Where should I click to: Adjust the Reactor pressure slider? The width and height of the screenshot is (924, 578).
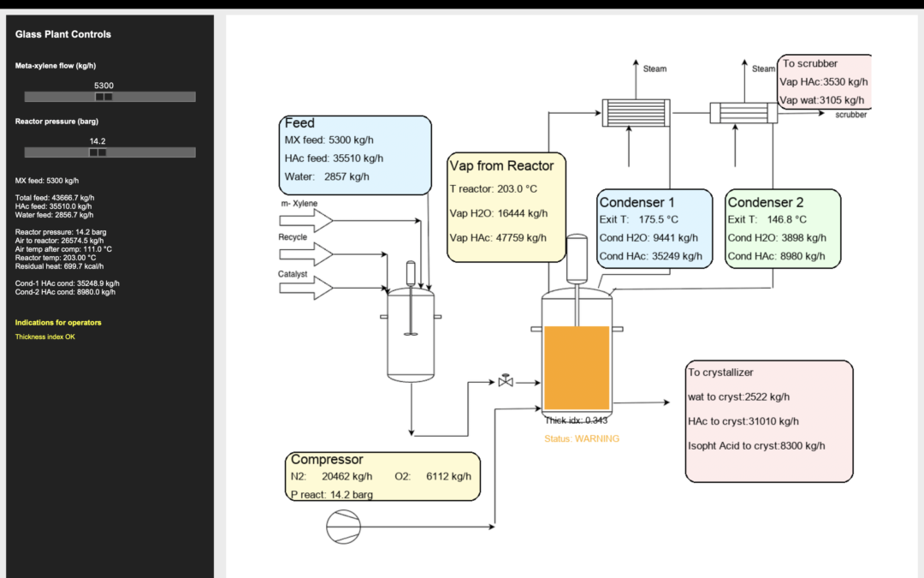coord(110,152)
